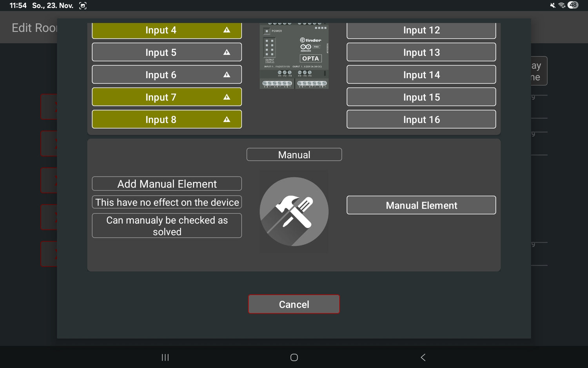
Task: Select the Input 13 button
Action: click(421, 52)
